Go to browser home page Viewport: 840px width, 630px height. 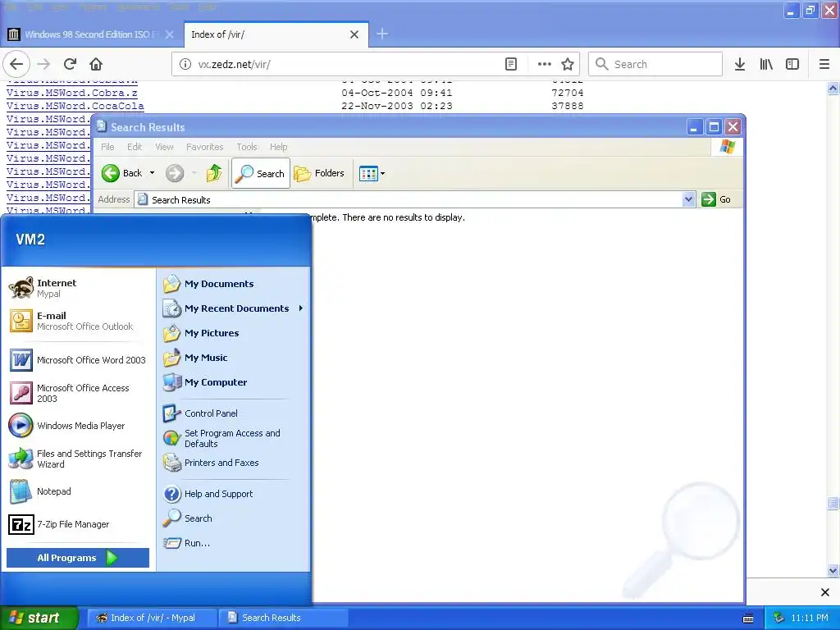click(x=96, y=64)
